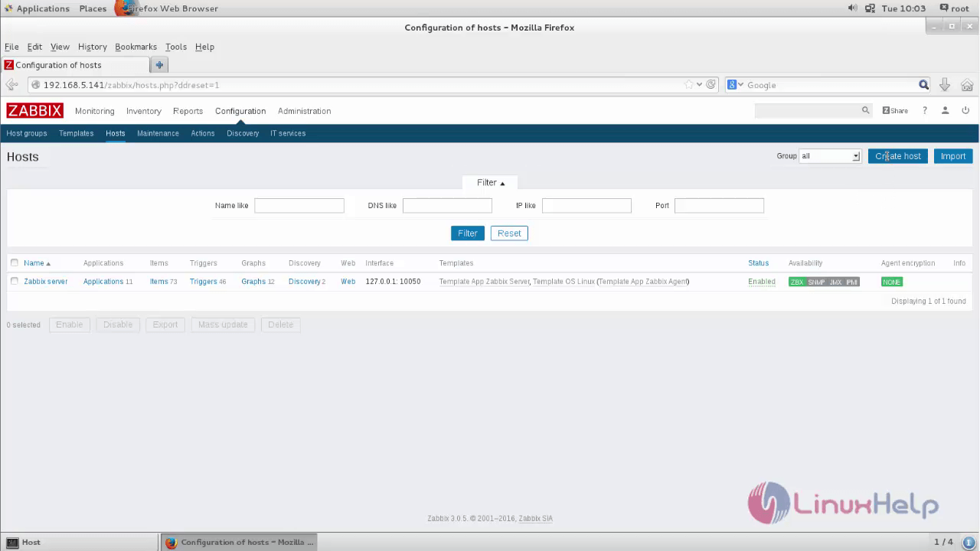This screenshot has height=551, width=980.
Task: Open Discovery link in Zabbix server row
Action: click(305, 282)
